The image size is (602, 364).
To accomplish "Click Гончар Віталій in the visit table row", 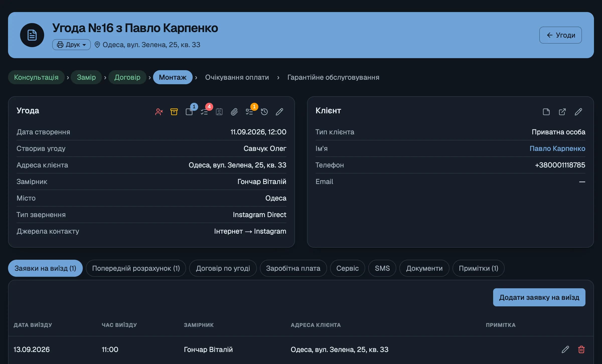I will click(208, 349).
